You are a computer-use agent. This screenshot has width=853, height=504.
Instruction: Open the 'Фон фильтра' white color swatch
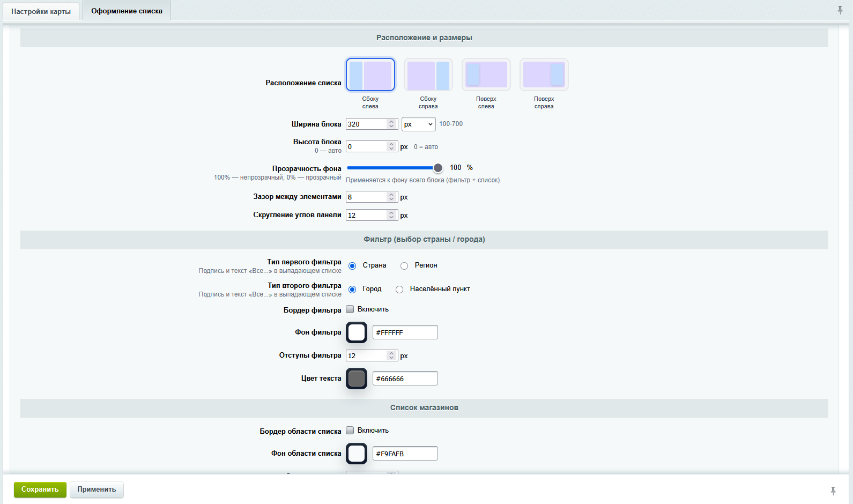357,332
